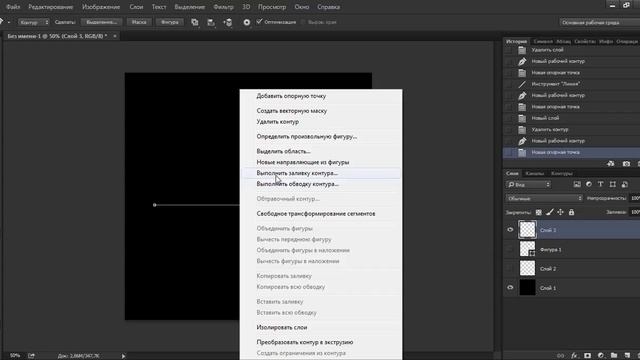
Task: Click the Непрозрачность opacity value field
Action: (x=635, y=198)
